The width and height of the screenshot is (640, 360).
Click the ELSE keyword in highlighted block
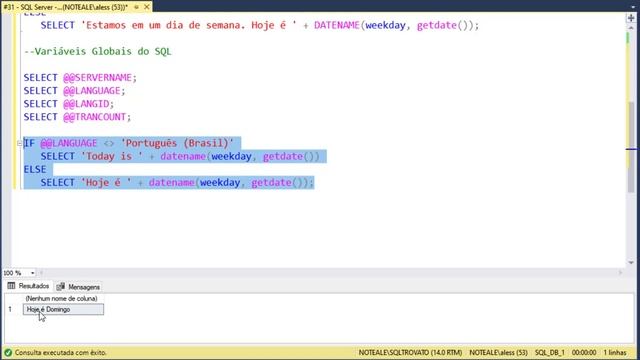[35, 169]
